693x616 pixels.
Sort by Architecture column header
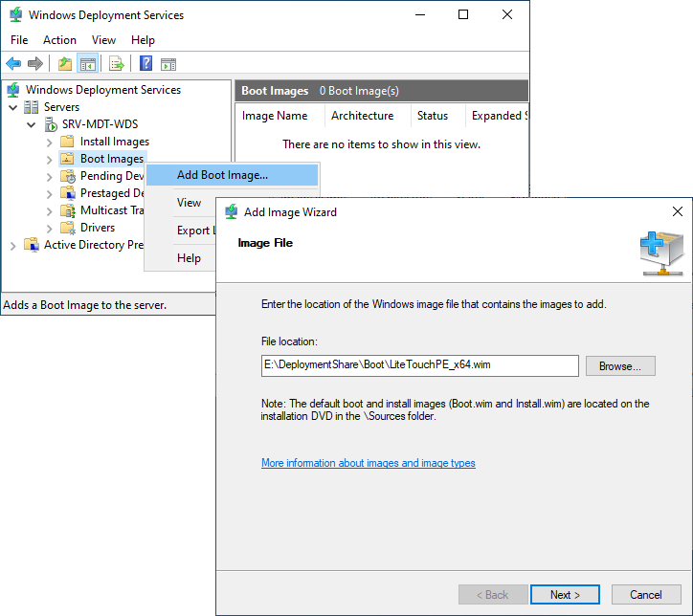(368, 116)
